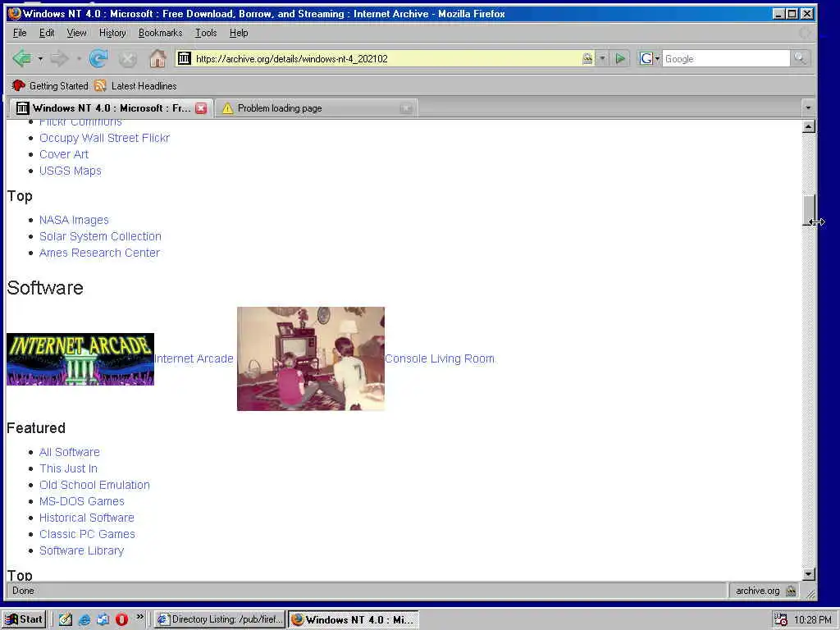Viewport: 840px width, 630px height.
Task: Click into the URL address field
Action: 387,58
